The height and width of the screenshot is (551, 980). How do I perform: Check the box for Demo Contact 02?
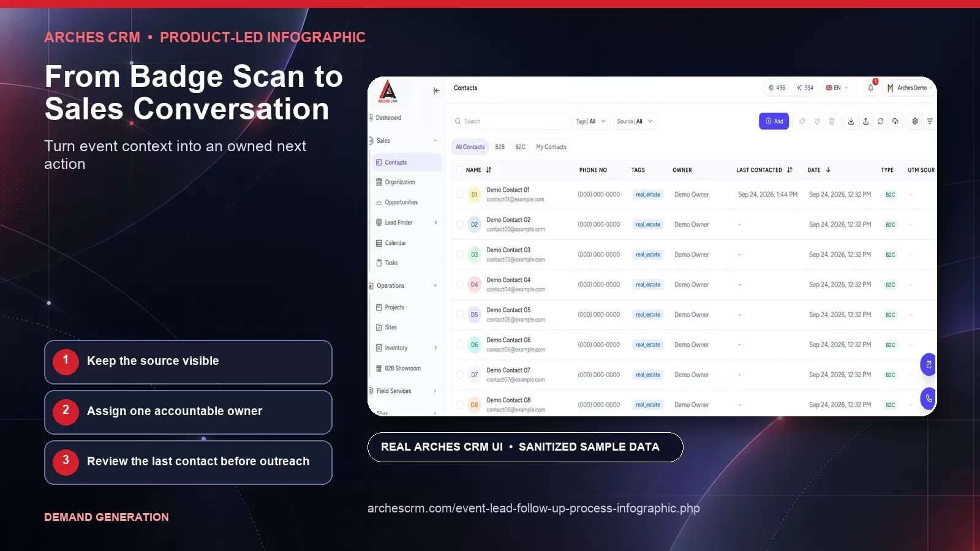(x=459, y=225)
